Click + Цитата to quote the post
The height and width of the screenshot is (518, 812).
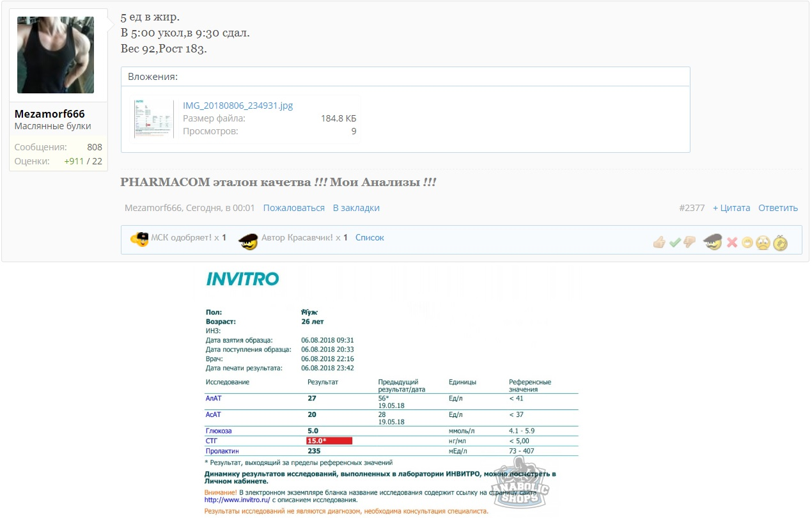731,208
